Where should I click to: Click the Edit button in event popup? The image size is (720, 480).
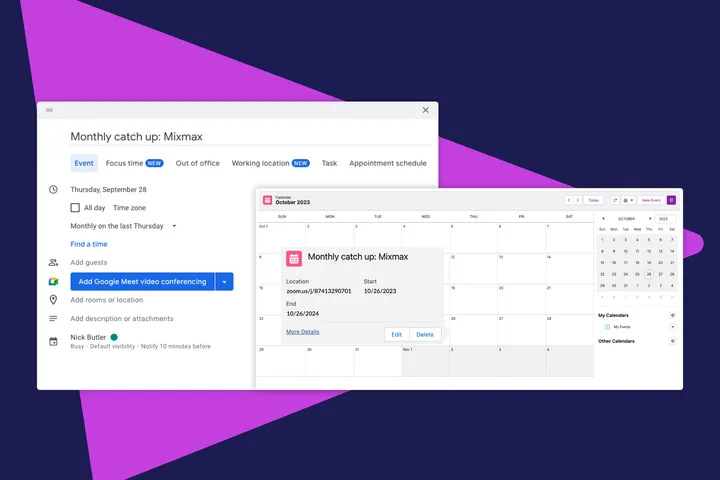tap(396, 334)
